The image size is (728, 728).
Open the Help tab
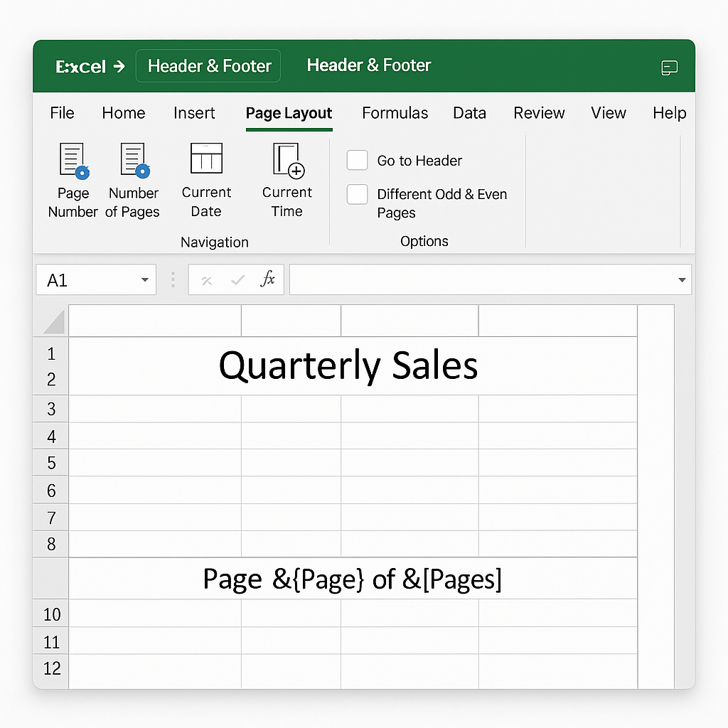[669, 113]
